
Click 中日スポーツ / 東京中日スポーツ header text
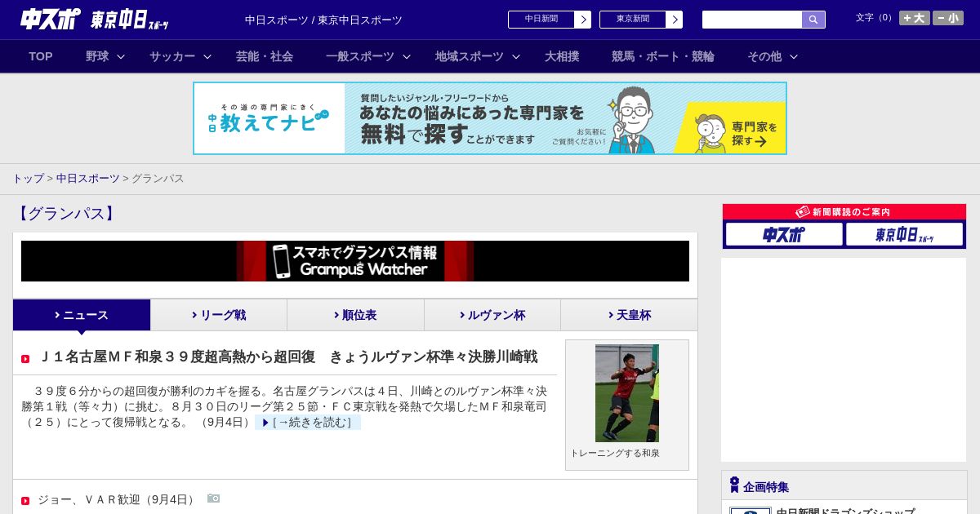(x=323, y=20)
